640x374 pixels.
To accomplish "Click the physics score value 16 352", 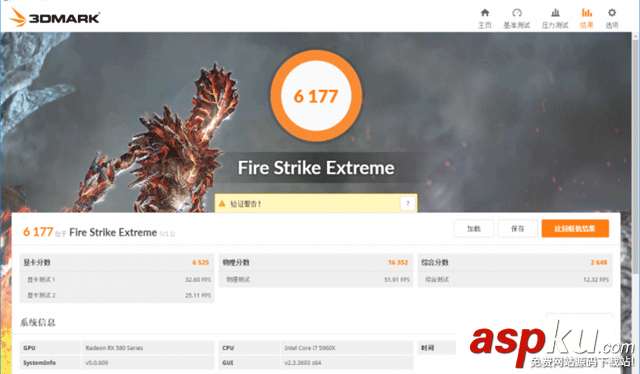I will pos(398,263).
